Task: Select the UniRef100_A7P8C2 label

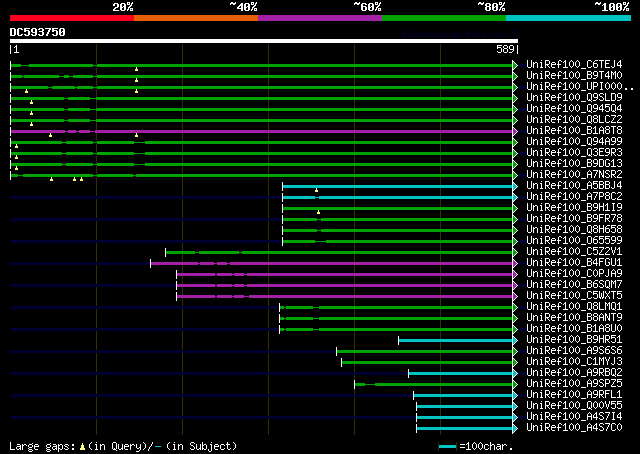Action: (574, 197)
